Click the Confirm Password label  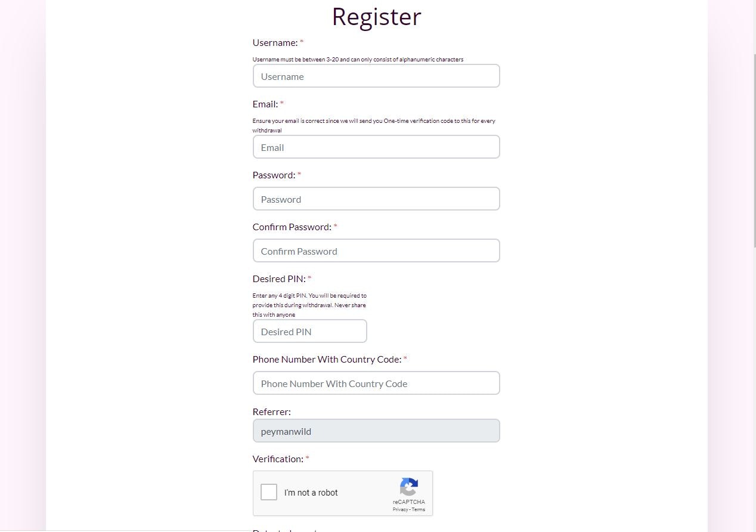[292, 227]
